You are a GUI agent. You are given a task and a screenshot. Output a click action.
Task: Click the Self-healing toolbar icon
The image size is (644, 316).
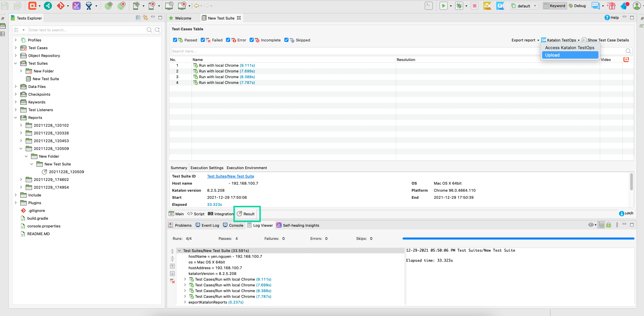pyautogui.click(x=77, y=6)
